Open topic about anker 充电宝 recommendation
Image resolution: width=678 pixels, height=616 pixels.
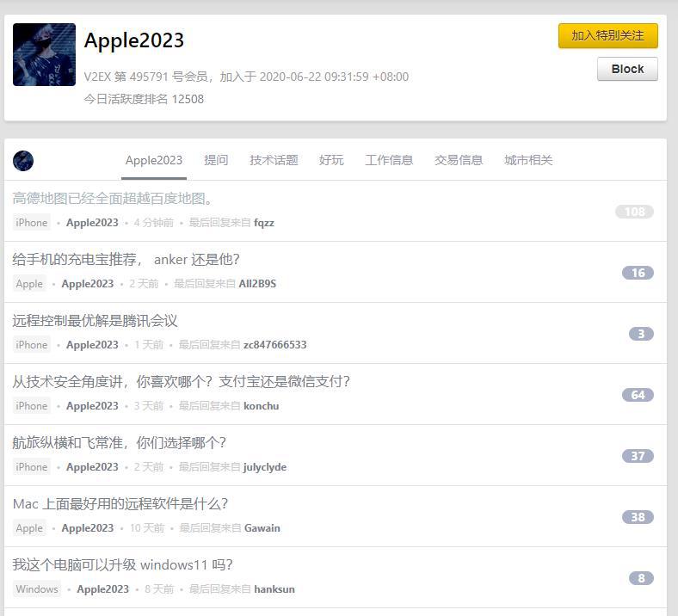[x=126, y=260]
